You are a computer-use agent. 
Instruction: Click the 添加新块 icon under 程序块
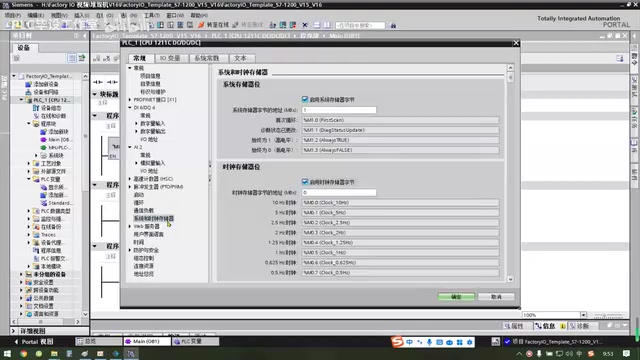point(43,131)
